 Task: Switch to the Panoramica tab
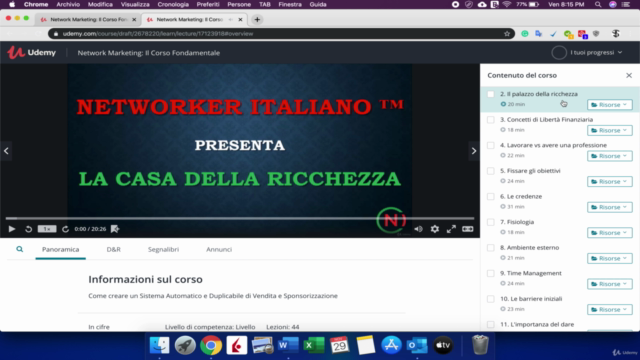(x=60, y=249)
